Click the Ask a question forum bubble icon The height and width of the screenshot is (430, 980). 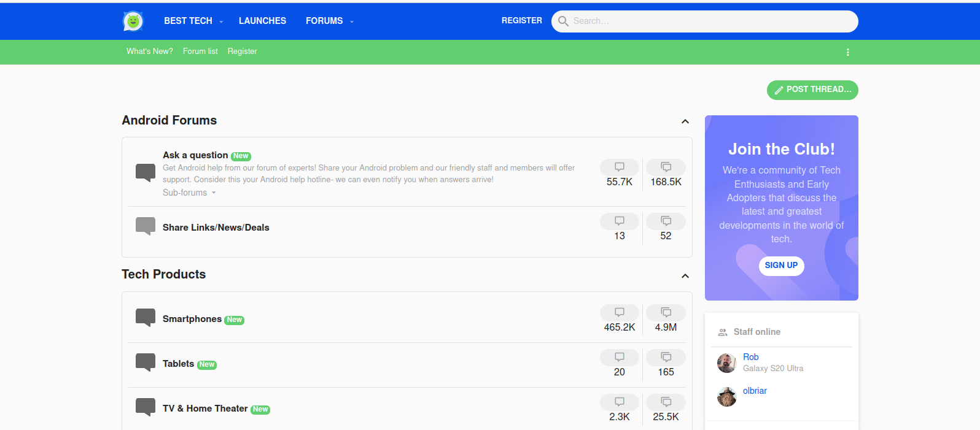[146, 172]
